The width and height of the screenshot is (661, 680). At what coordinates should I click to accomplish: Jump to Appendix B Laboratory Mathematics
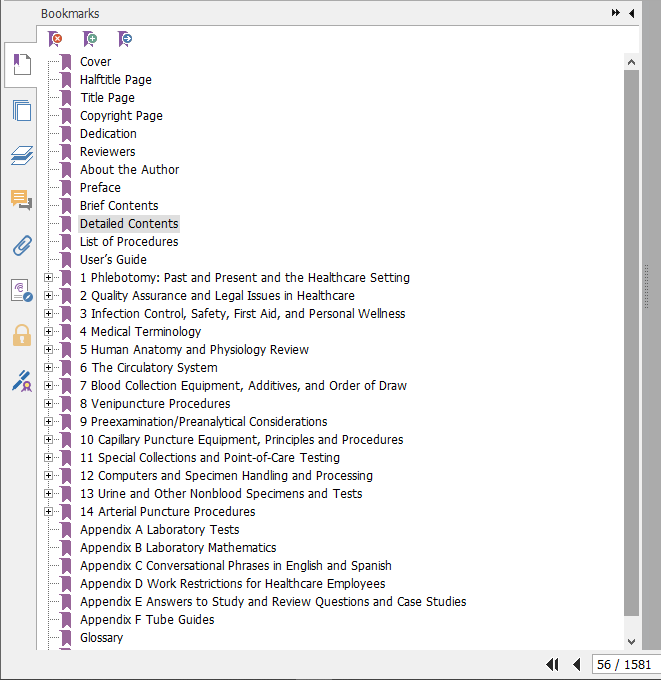coord(178,548)
